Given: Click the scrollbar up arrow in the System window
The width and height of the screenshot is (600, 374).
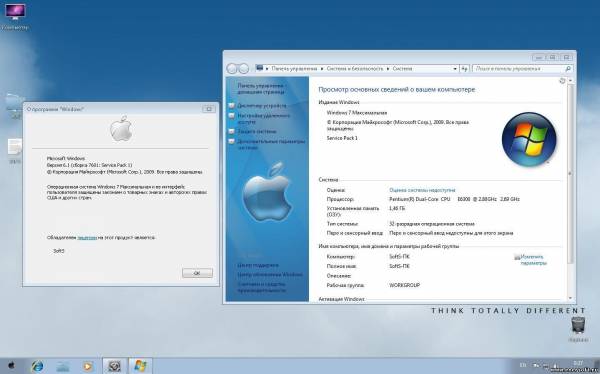Looking at the screenshot, I should click(570, 81).
